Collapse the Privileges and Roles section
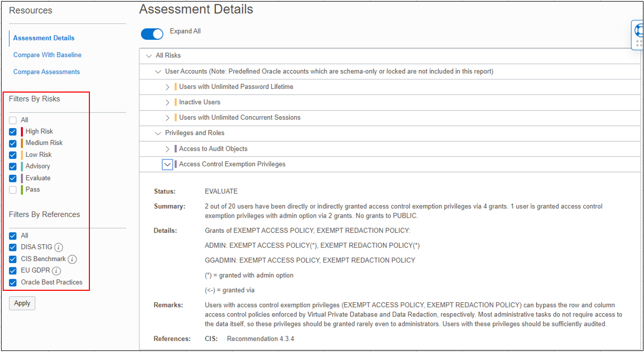This screenshot has width=644, height=352. (x=158, y=133)
